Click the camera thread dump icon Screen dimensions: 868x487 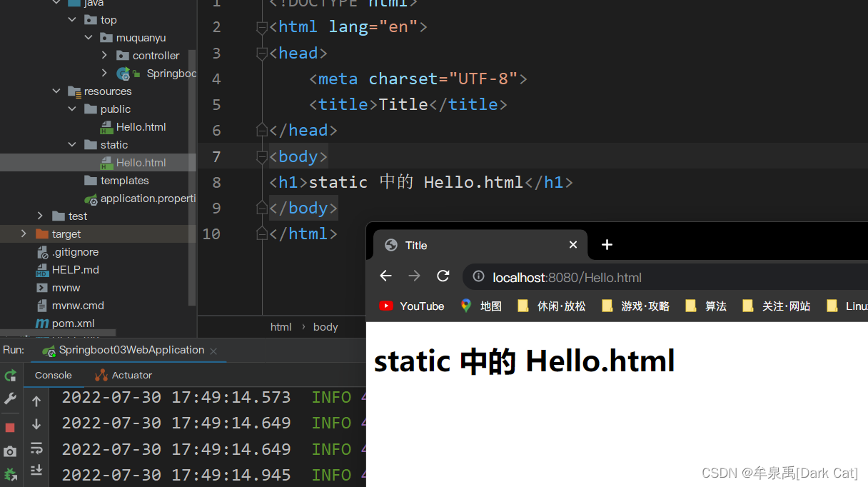10,451
